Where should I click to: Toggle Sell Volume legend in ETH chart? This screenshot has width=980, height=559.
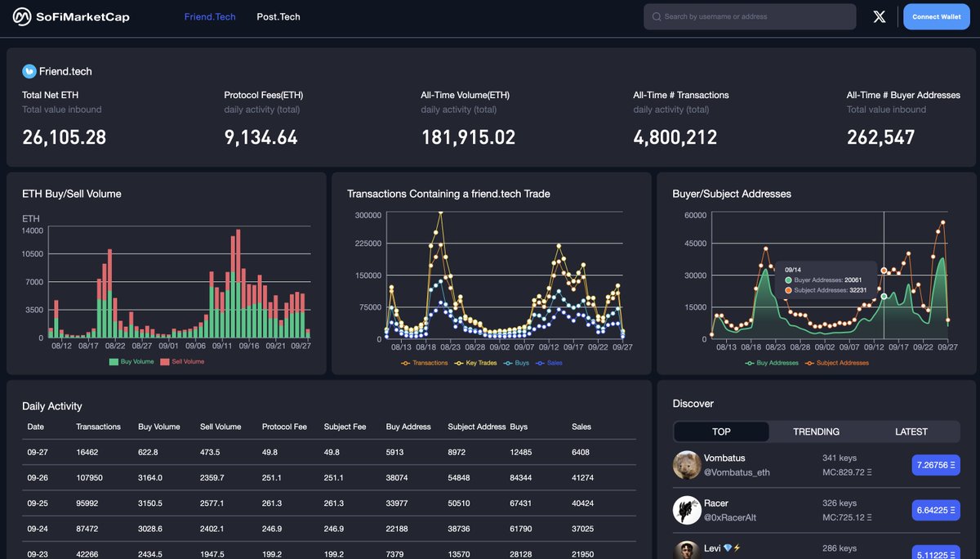(x=182, y=361)
